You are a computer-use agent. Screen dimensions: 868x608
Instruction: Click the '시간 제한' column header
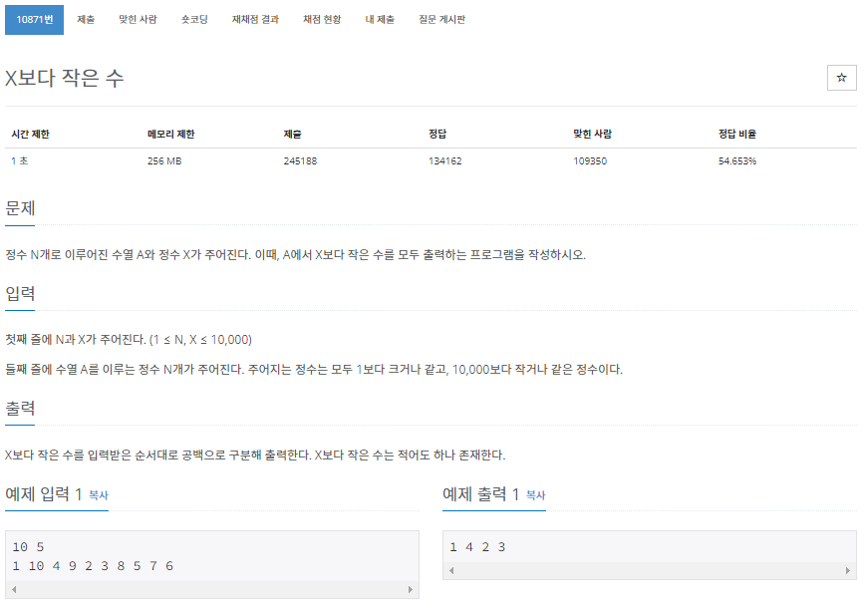(x=31, y=134)
